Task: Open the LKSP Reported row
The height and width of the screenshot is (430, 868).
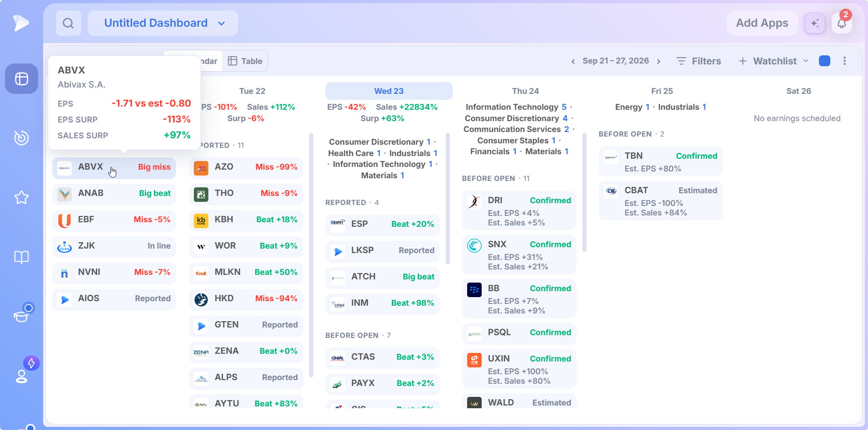Action: coord(383,252)
